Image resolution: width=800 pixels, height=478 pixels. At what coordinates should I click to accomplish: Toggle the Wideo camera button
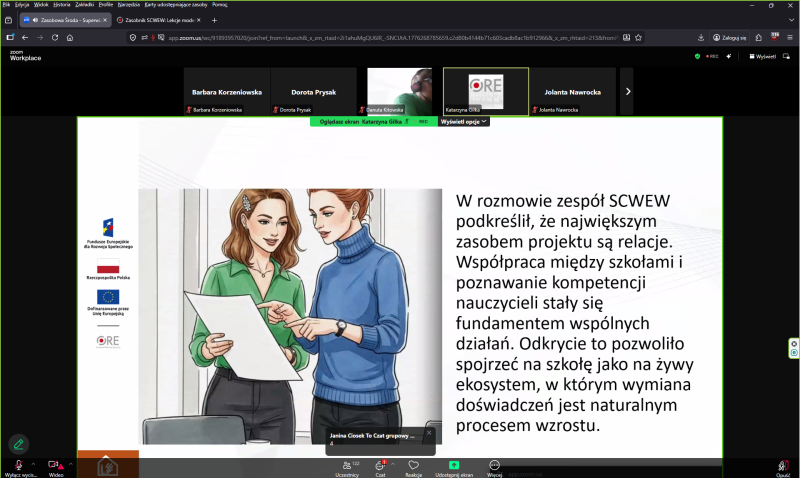click(56, 466)
